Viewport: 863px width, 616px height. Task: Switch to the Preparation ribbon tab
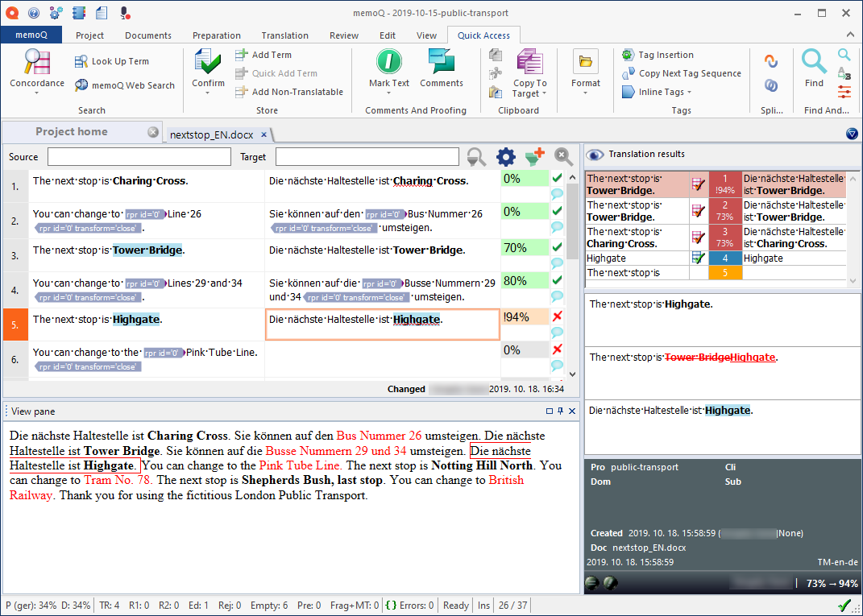(x=216, y=35)
